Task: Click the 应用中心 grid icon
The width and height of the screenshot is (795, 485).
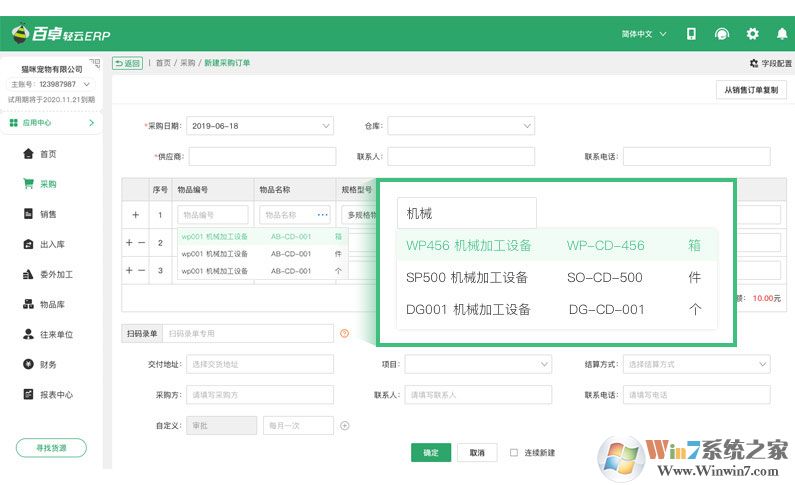Action: [x=14, y=123]
